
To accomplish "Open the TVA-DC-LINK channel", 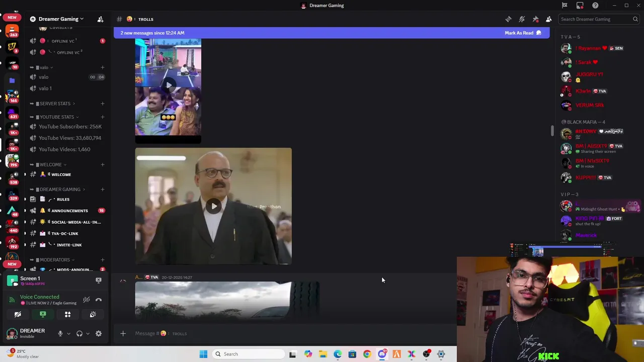I will point(67,233).
